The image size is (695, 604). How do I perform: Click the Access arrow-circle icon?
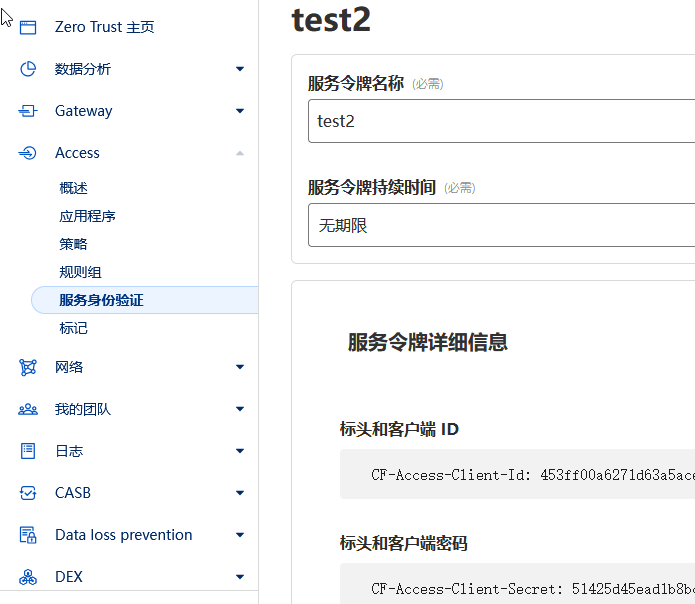[x=28, y=153]
